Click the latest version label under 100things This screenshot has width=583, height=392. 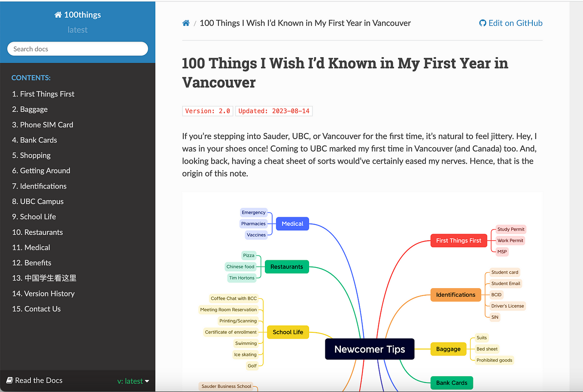[78, 30]
